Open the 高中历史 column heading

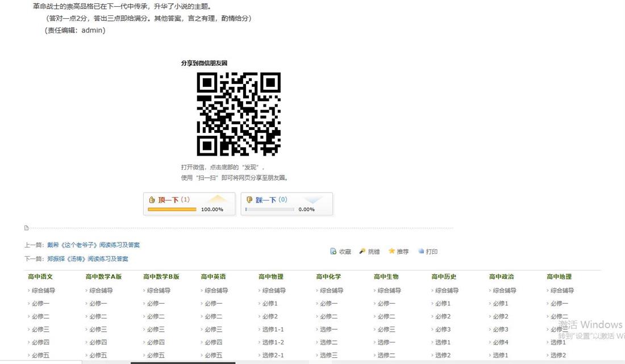tap(444, 277)
